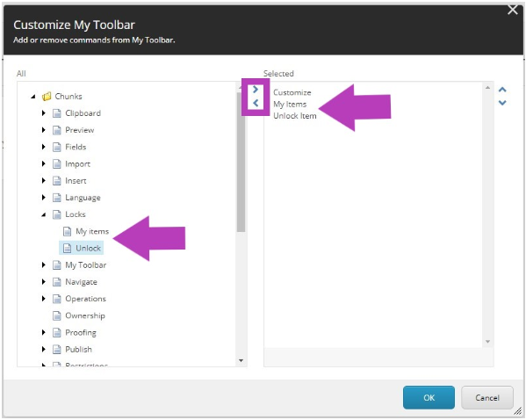Select the Insert tree item
Image resolution: width=526 pixels, height=420 pixels.
click(x=76, y=181)
